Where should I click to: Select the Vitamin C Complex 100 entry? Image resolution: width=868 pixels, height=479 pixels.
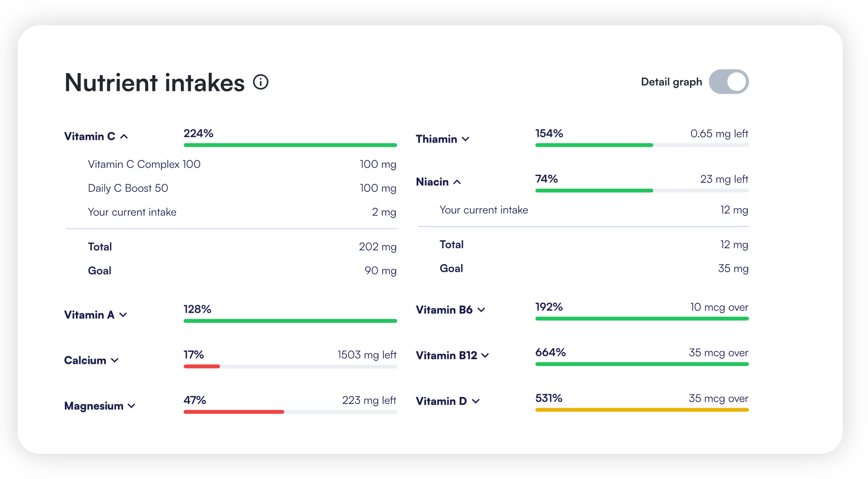pos(144,164)
